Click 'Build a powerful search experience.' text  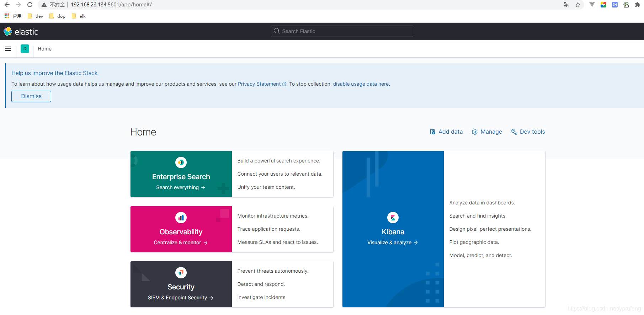pyautogui.click(x=279, y=161)
